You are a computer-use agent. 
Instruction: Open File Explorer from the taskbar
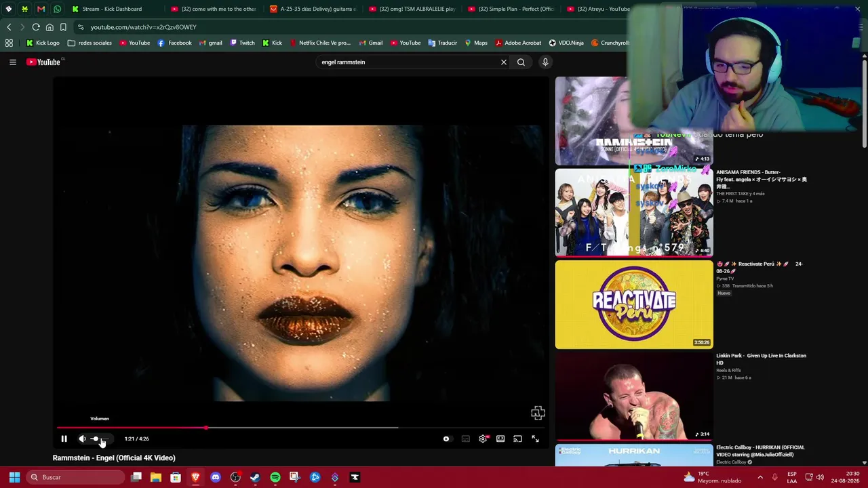156,477
